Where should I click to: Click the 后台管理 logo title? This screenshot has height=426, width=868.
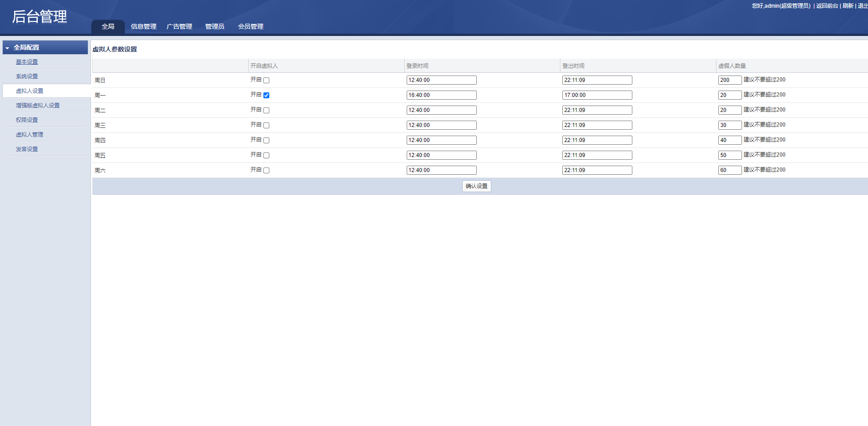click(x=40, y=16)
